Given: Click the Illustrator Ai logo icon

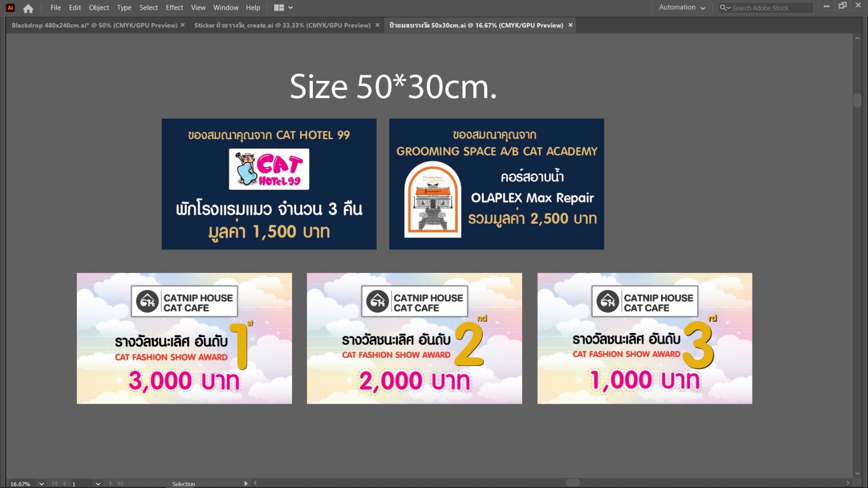Looking at the screenshot, I should 10,8.
